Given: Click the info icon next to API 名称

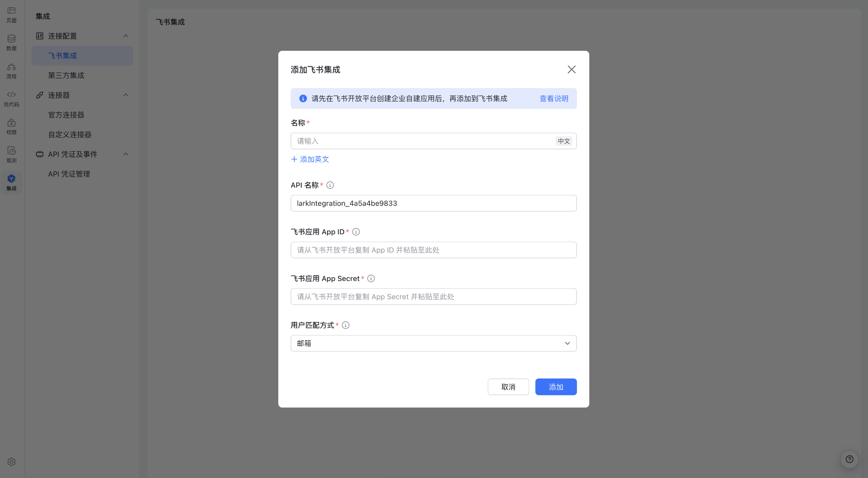Looking at the screenshot, I should [330, 185].
